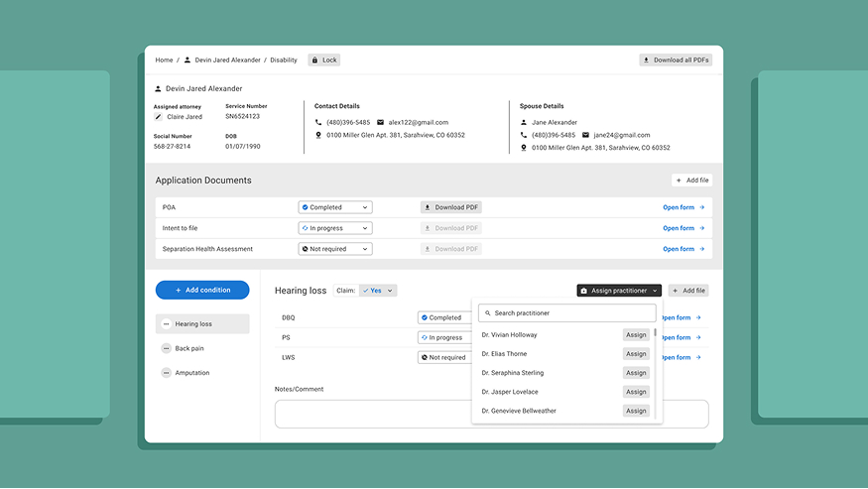
Task: Click service number SN6524123
Action: [242, 116]
